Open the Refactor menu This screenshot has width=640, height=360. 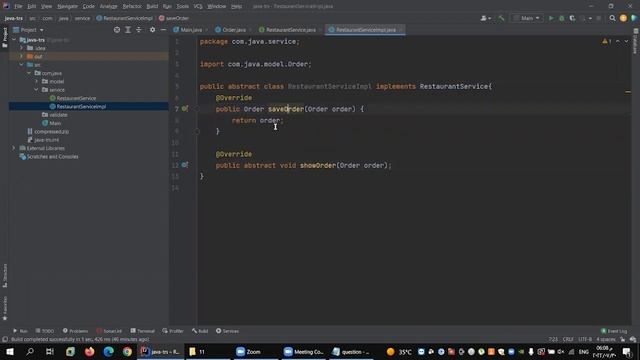pos(132,7)
